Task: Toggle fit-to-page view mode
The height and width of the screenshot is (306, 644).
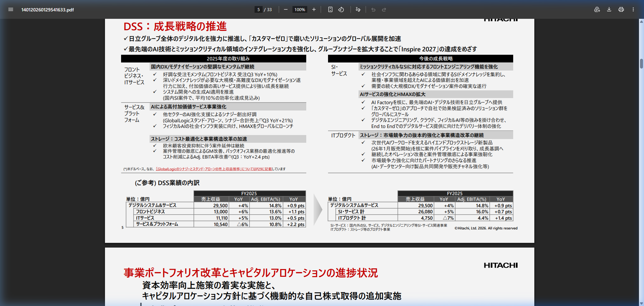Action: click(330, 9)
